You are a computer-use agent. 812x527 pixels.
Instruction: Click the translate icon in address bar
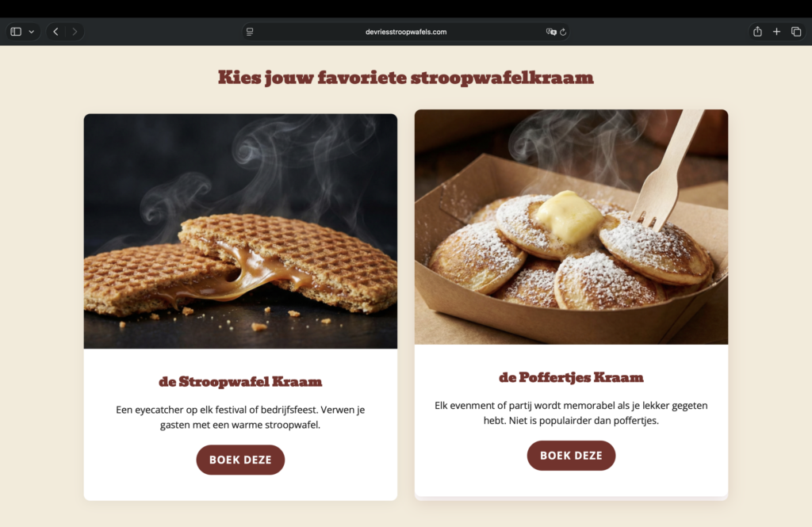pos(551,32)
